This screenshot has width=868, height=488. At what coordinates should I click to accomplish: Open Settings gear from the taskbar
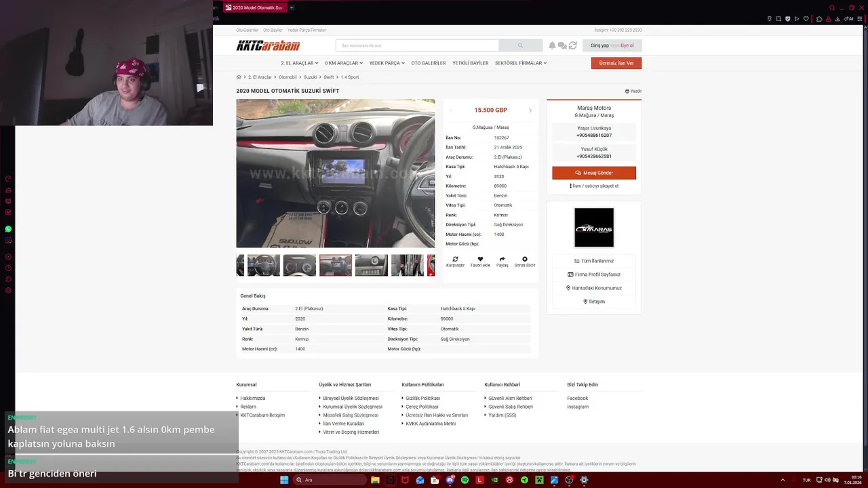click(584, 480)
